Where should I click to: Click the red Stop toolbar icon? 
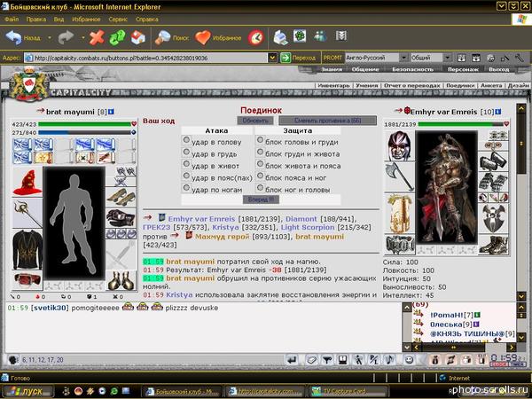98,37
